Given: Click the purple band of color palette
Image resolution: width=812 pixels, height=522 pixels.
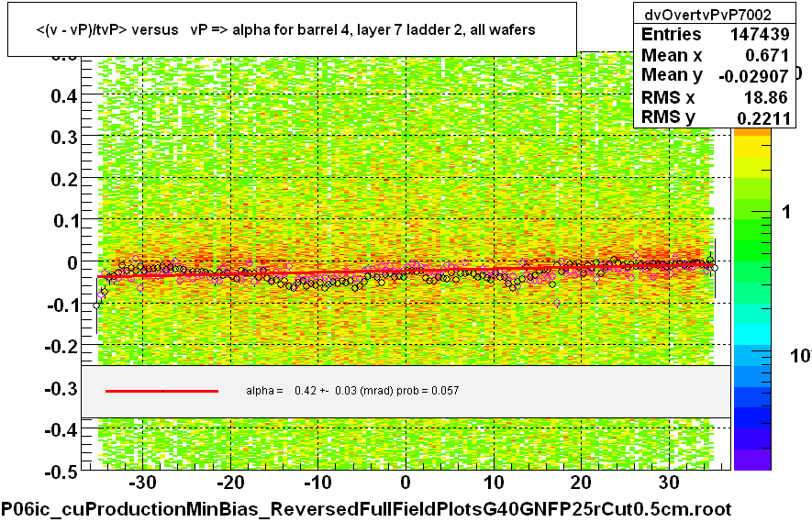Looking at the screenshot, I should pos(752,460).
